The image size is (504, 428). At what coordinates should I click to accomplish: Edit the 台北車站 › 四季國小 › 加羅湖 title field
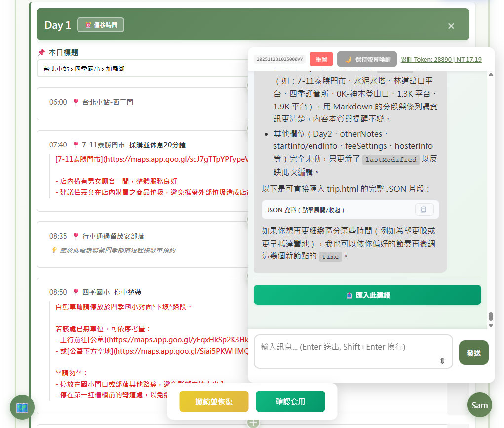pyautogui.click(x=143, y=69)
